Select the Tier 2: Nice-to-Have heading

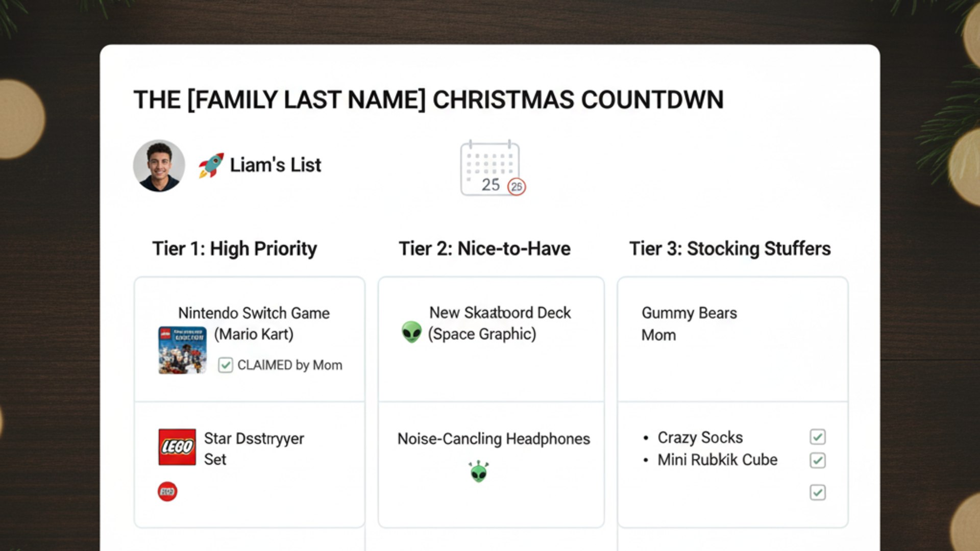tap(485, 248)
